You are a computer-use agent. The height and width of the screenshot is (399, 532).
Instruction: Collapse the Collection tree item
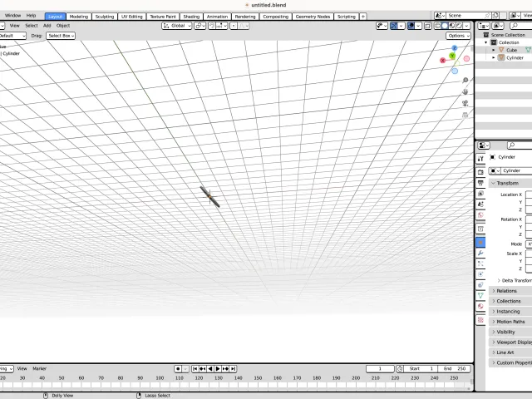pyautogui.click(x=485, y=42)
